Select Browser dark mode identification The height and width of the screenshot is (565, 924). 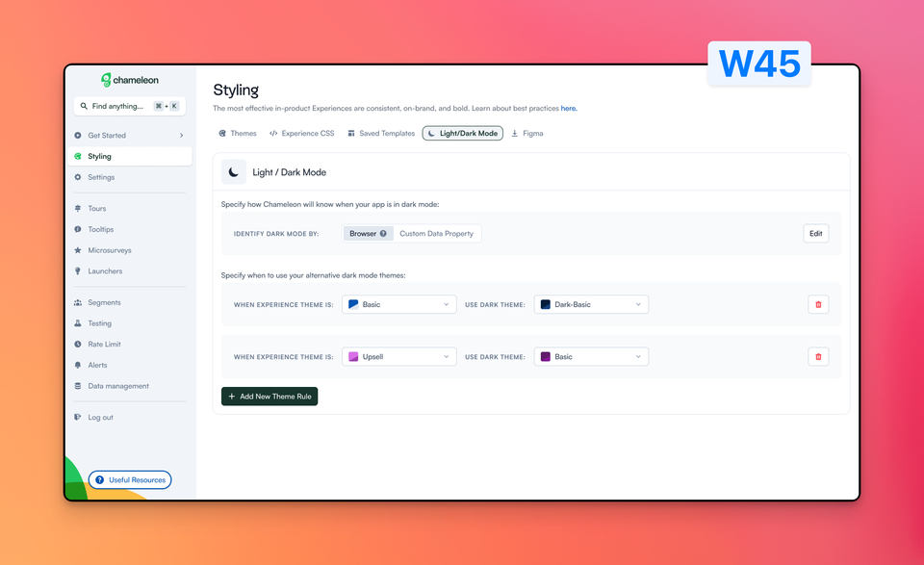368,233
